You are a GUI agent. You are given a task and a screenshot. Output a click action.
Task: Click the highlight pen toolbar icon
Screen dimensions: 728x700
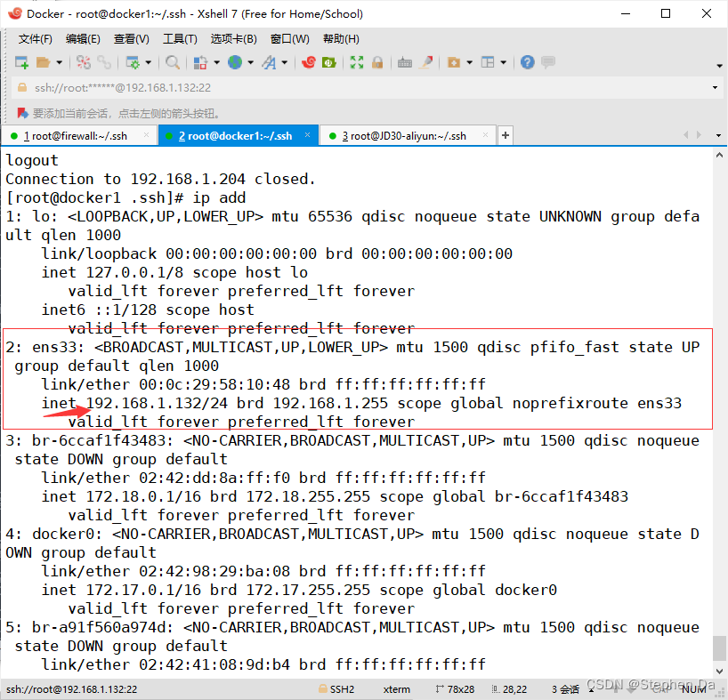(x=425, y=62)
